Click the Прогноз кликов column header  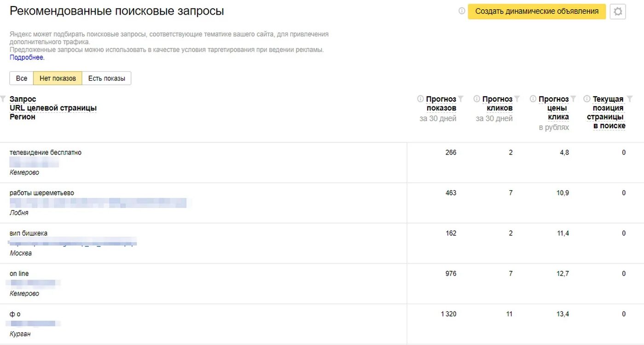coord(497,104)
